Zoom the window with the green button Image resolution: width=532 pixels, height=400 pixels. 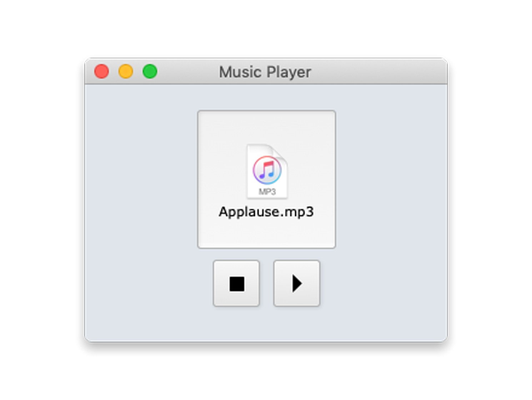point(150,71)
